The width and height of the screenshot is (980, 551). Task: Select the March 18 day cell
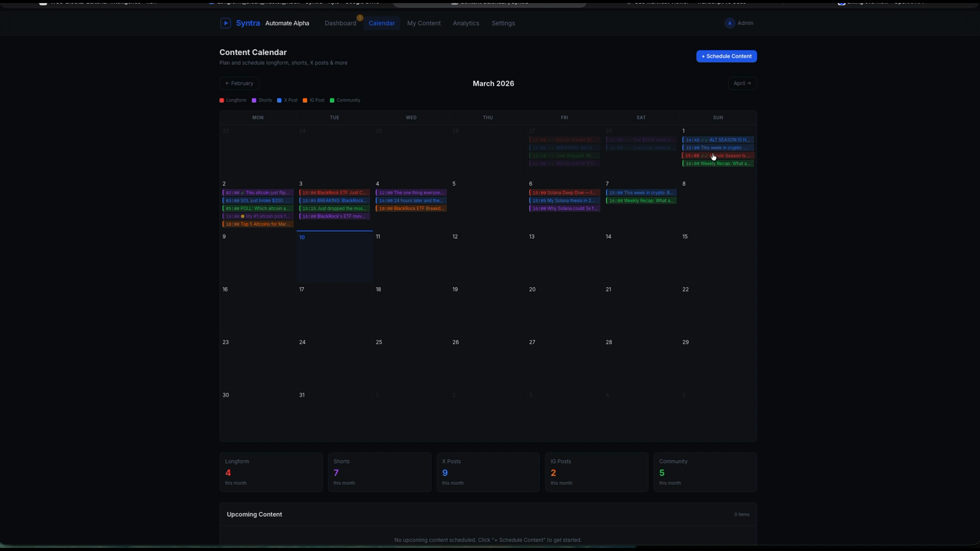click(x=411, y=309)
